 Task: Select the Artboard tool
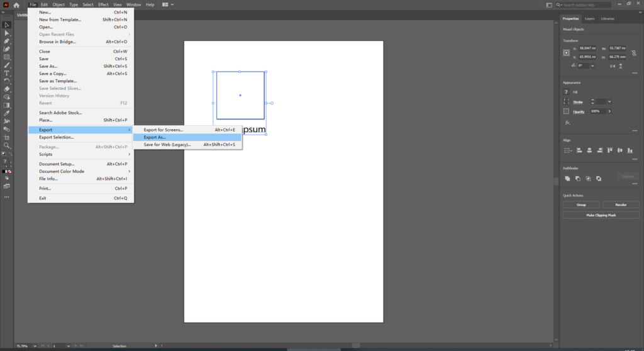click(x=6, y=137)
